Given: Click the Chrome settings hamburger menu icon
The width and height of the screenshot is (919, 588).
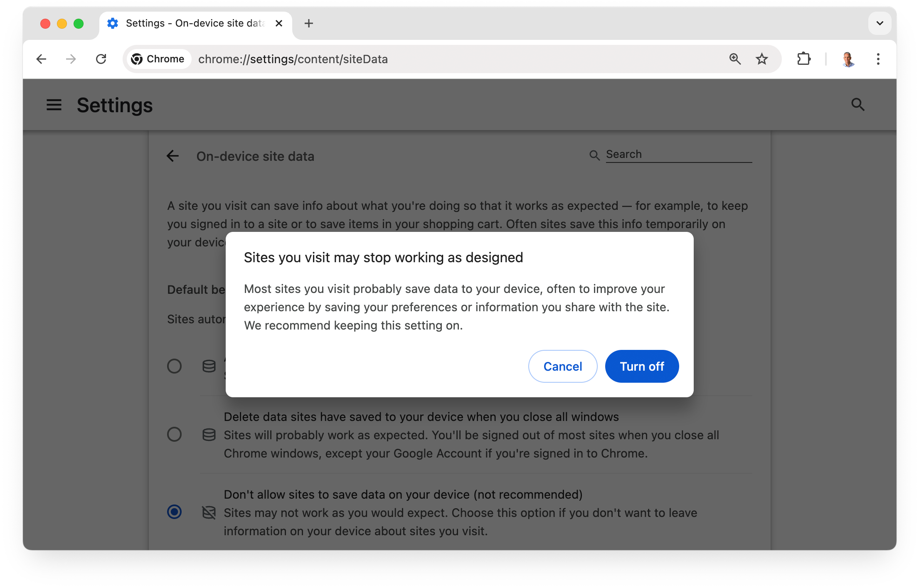Looking at the screenshot, I should [54, 104].
